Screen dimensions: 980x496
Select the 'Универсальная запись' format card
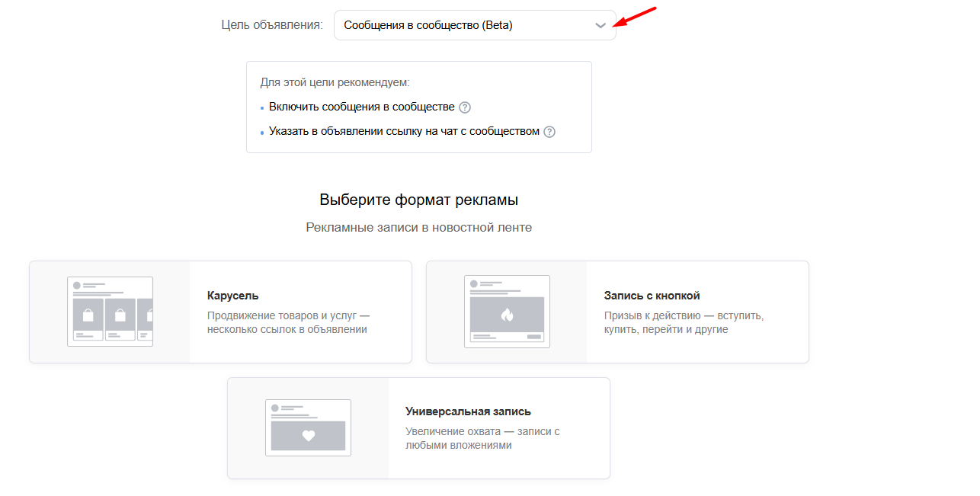(418, 428)
